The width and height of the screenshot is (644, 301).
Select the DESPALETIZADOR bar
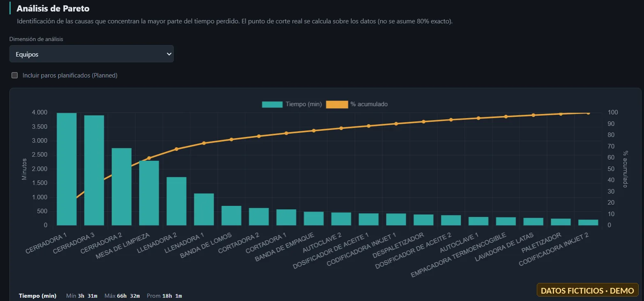coord(423,220)
